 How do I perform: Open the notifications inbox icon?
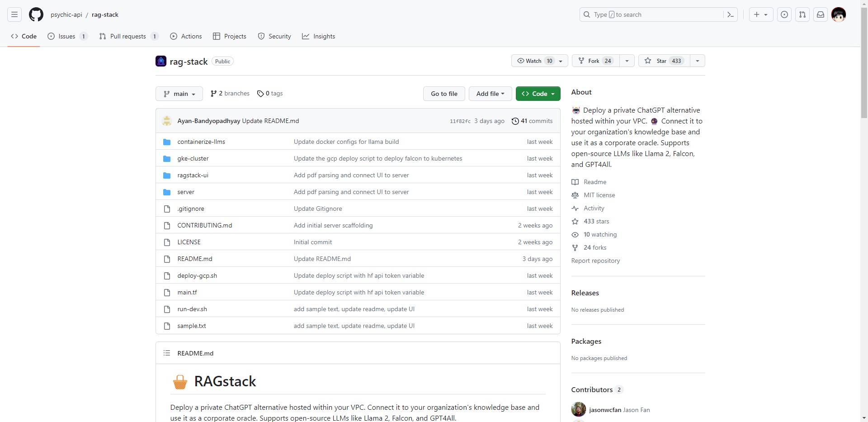(821, 14)
